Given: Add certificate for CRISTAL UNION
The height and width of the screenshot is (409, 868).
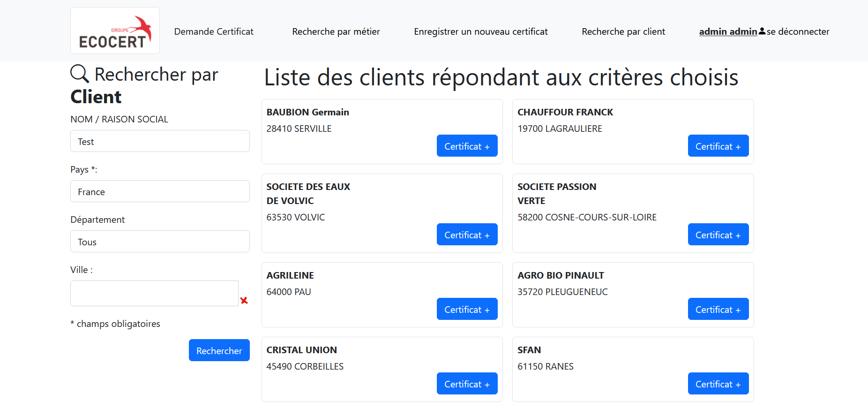Looking at the screenshot, I should (467, 384).
